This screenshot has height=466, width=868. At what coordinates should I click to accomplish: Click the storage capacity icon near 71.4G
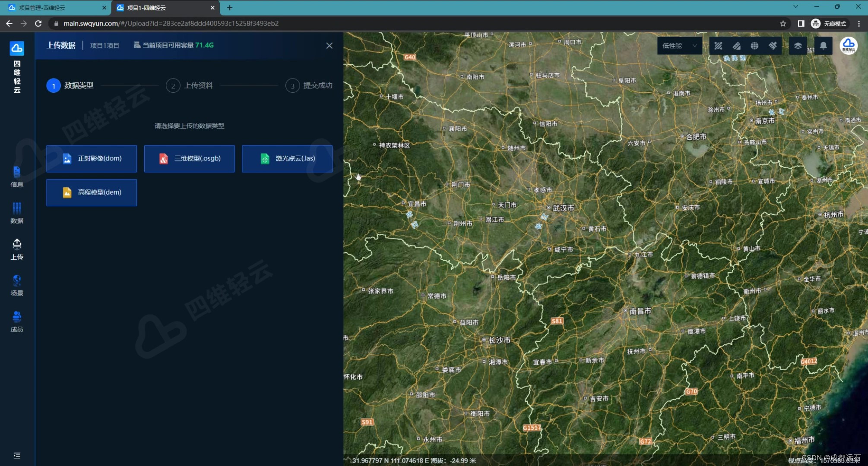tap(137, 45)
